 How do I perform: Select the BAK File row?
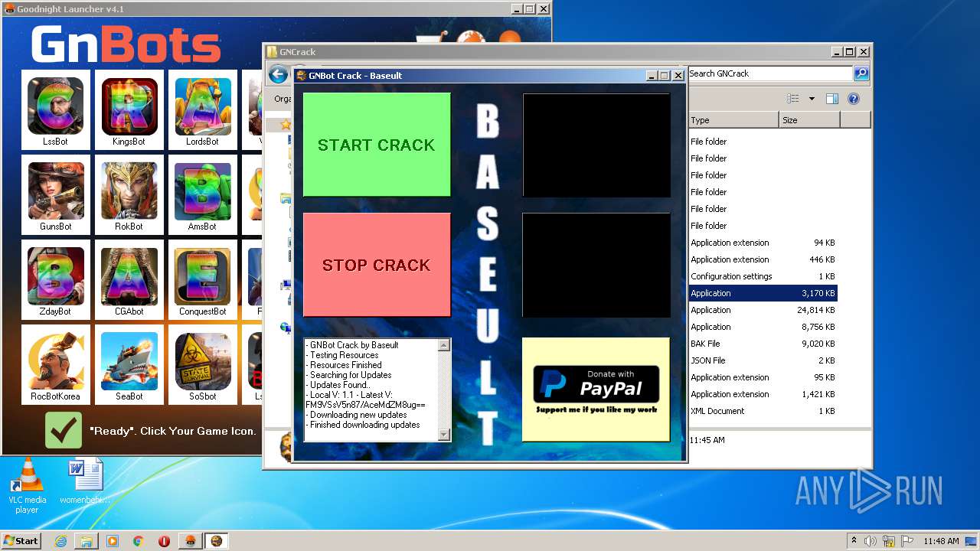(763, 344)
